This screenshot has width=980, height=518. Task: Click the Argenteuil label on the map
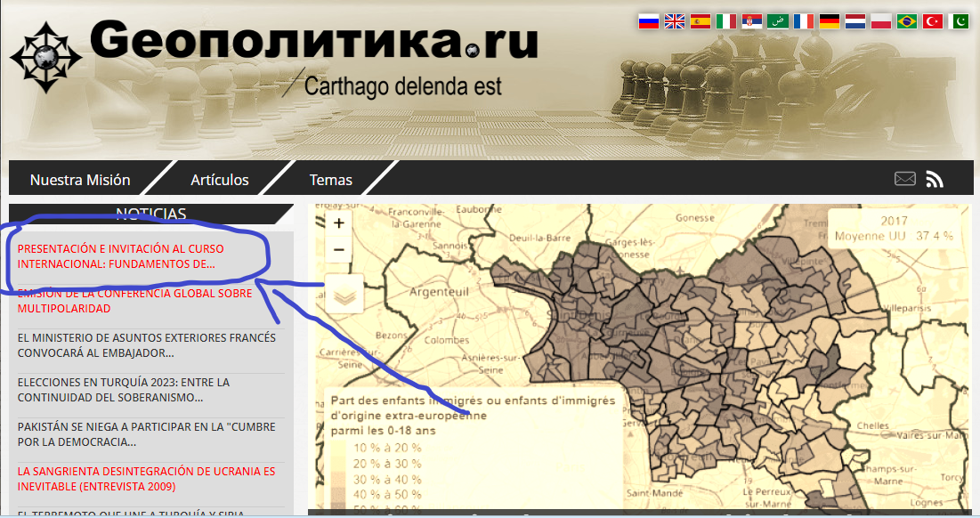tap(439, 292)
